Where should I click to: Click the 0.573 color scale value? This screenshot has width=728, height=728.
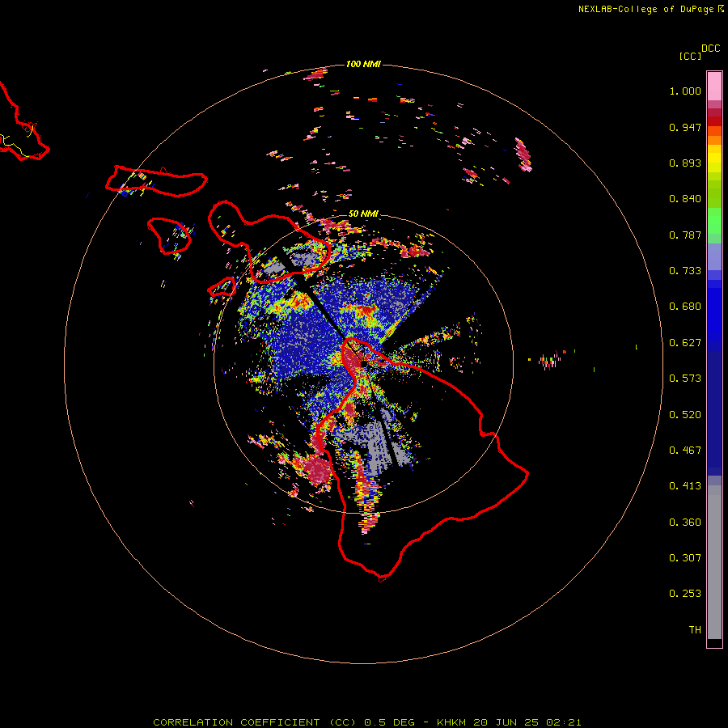point(685,379)
